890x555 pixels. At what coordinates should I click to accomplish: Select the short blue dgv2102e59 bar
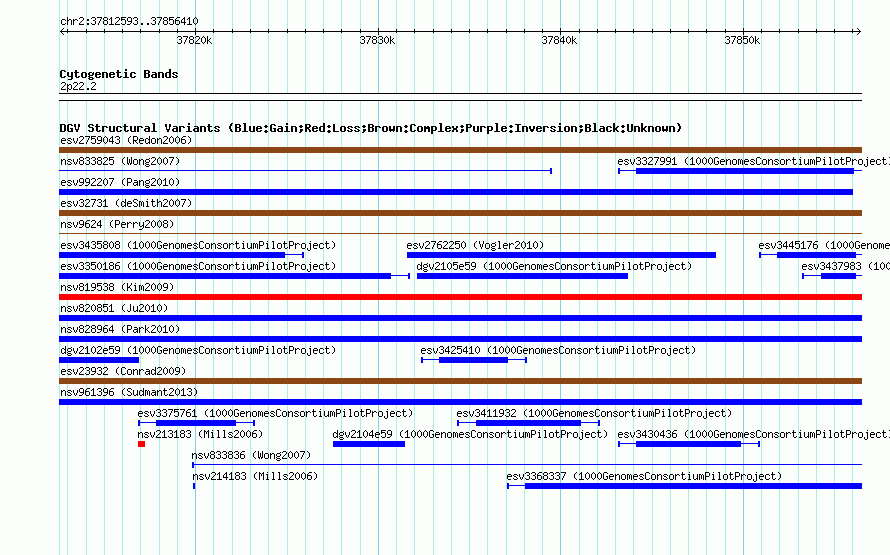pos(99,360)
